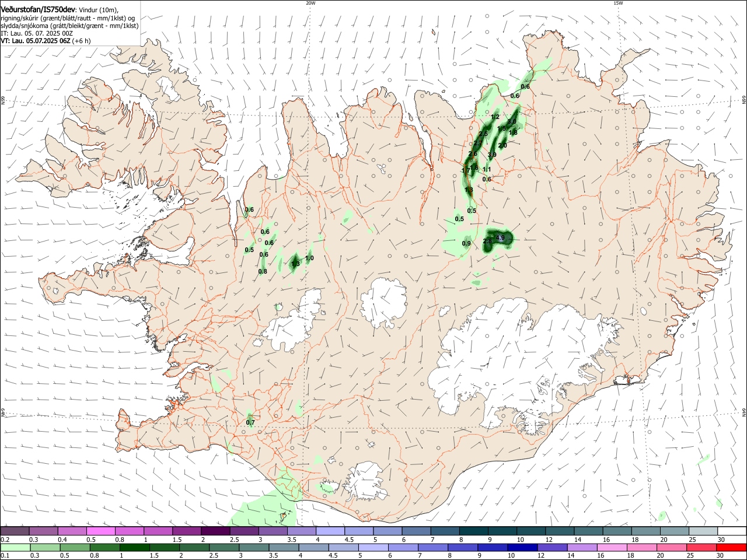The image size is (747, 560).
Task: Select the dull purple 0.2–0.3 snow legend swatch
Action: pyautogui.click(x=16, y=531)
